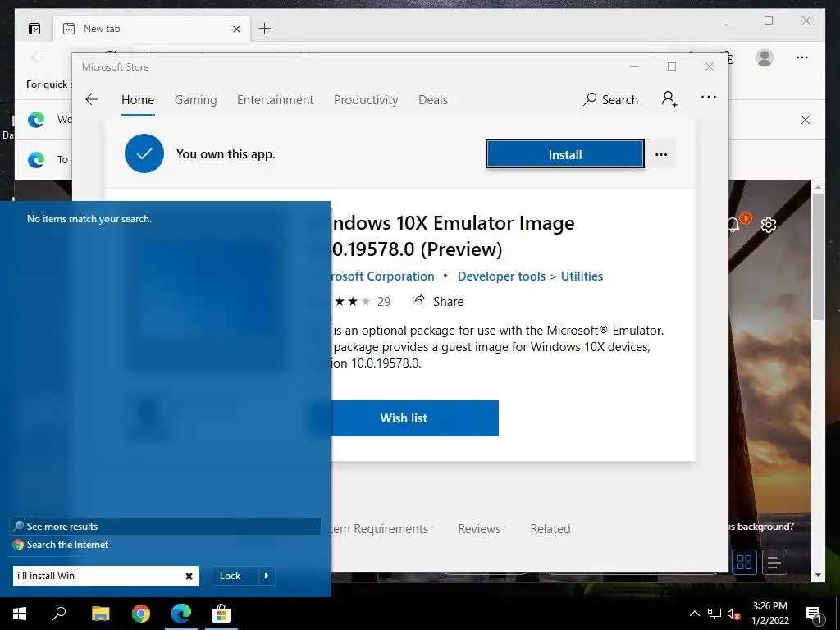This screenshot has width=840, height=630.
Task: Open Store account sign-in icon
Action: pos(669,99)
